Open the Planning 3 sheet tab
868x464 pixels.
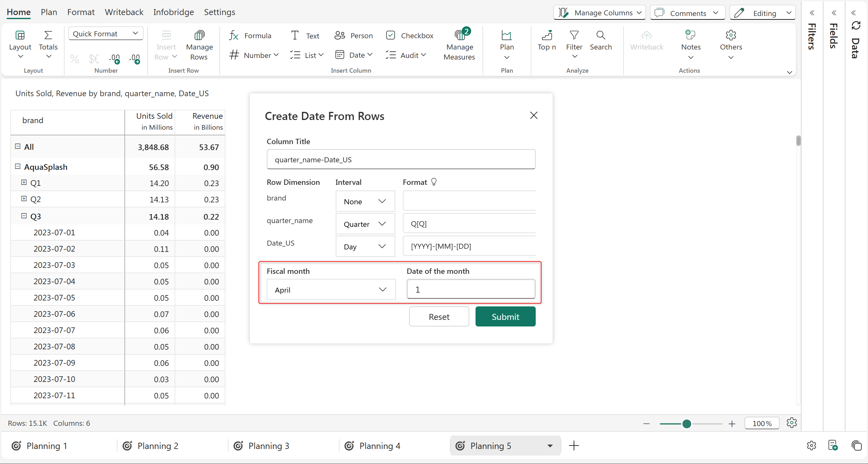pyautogui.click(x=269, y=446)
